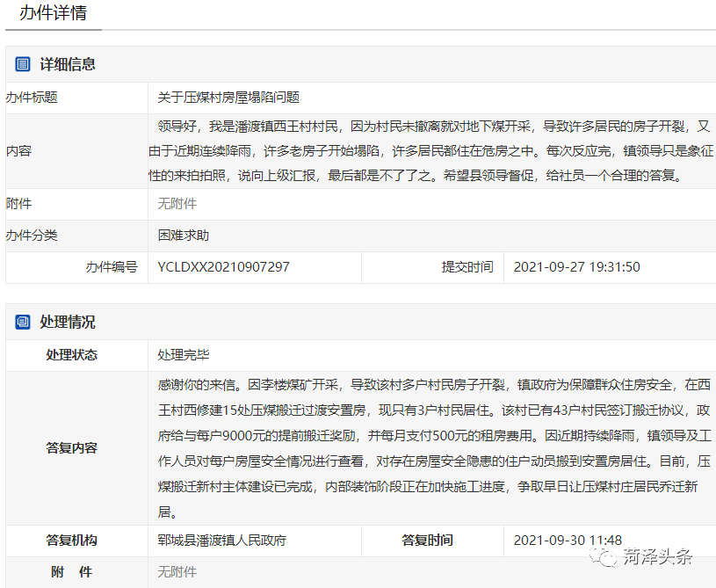
Task: Click the 困难求助 category value
Action: (x=183, y=236)
